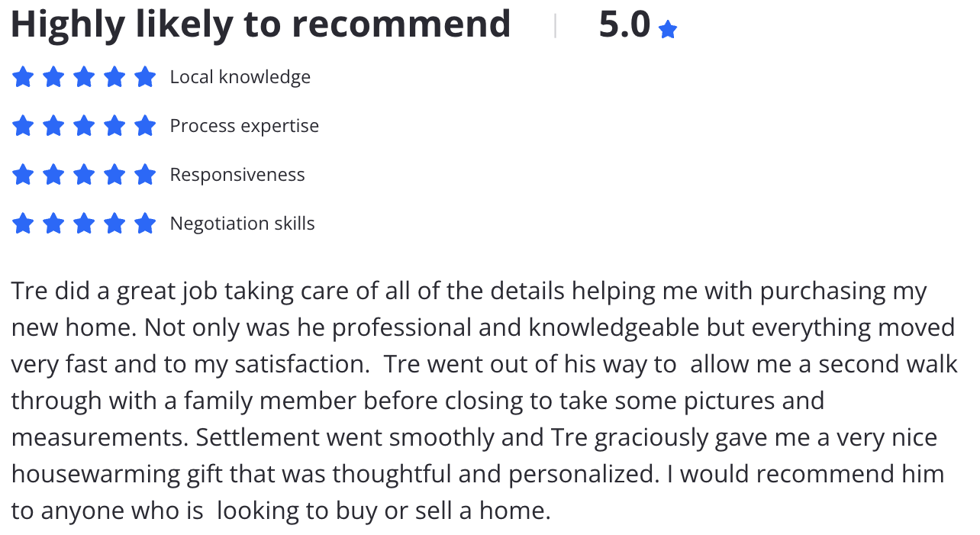980x535 pixels.
Task: Click the review's first word Tre
Action: click(29, 291)
